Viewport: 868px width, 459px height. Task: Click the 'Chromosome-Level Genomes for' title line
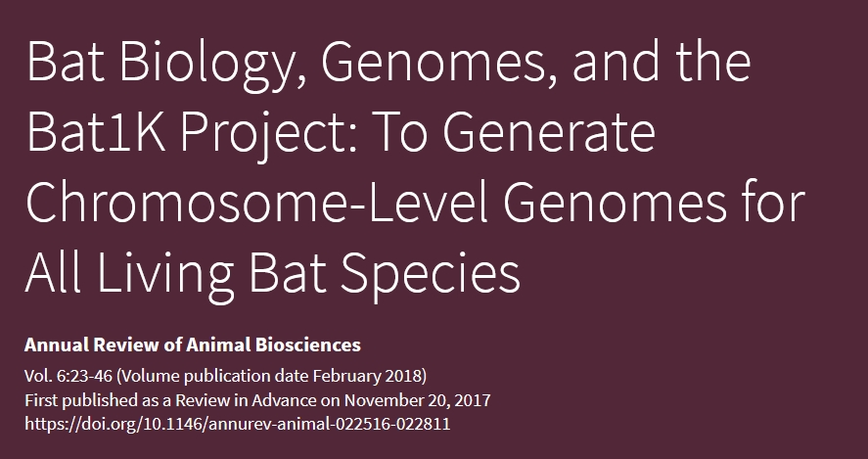[x=415, y=203]
